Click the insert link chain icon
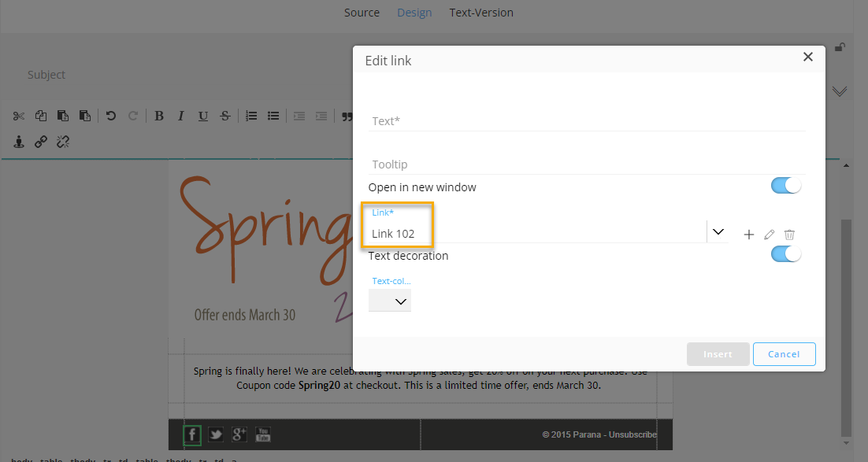 coord(41,142)
